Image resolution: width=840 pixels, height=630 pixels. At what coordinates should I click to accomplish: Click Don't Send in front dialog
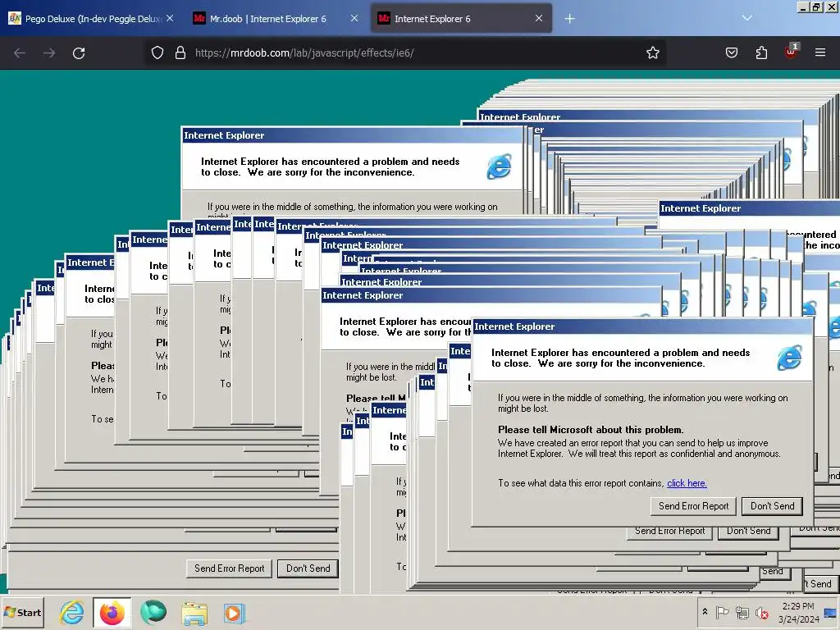[x=773, y=506]
